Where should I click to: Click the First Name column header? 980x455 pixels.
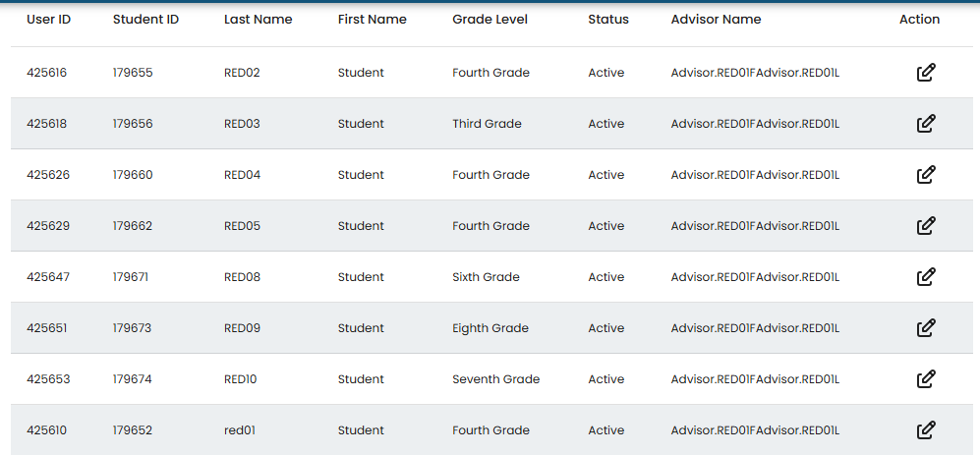tap(372, 20)
